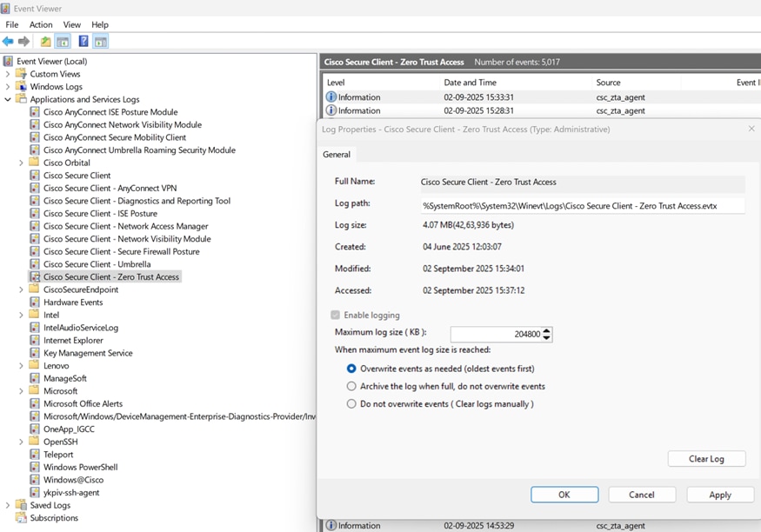Select the Windows@Cisco log
The image size is (761, 532).
(x=73, y=480)
